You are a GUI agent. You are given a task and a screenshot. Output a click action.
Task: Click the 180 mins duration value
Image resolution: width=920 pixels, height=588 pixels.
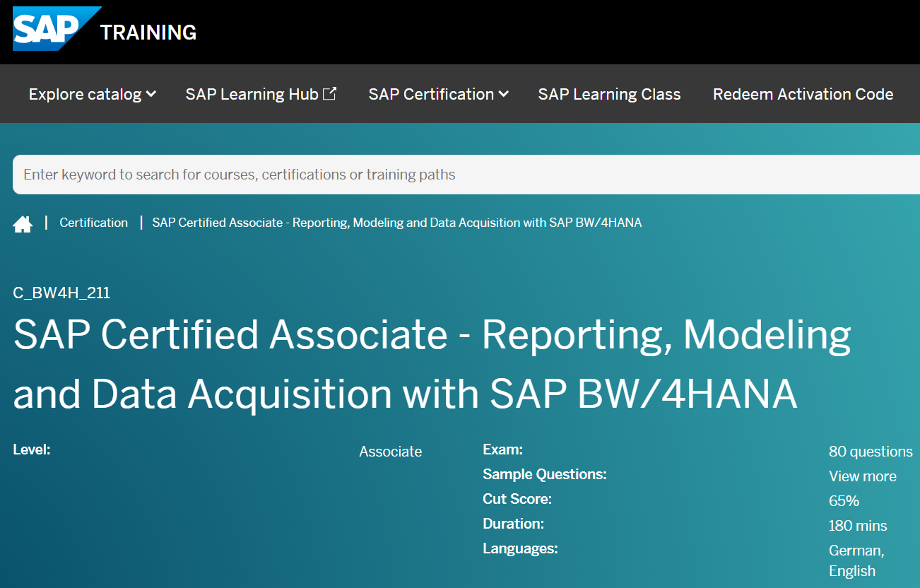point(858,526)
